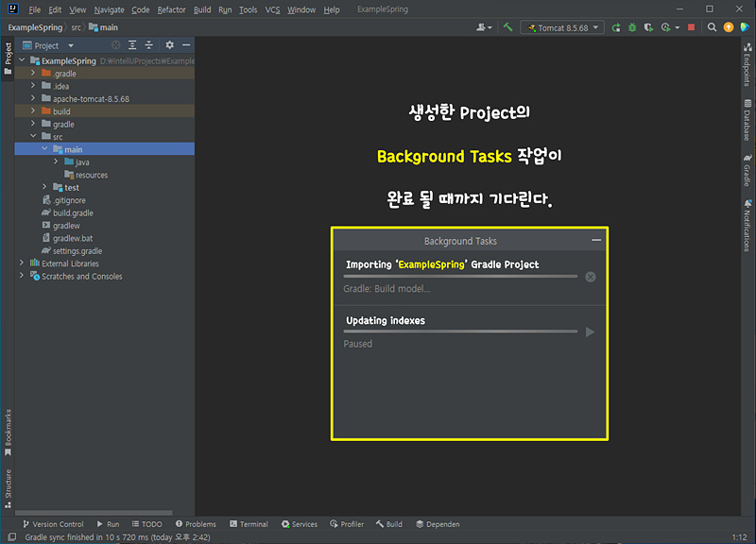
Task: Expand the .gradle folder
Action: point(33,73)
